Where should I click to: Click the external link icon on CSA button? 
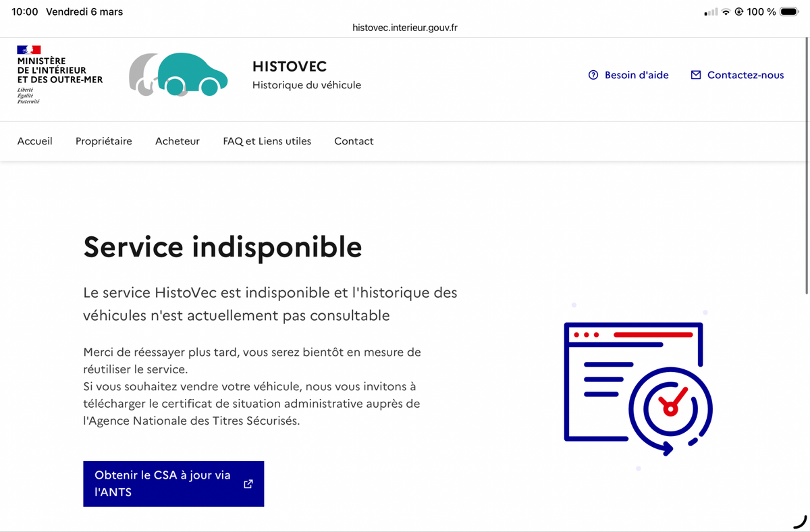pos(248,483)
